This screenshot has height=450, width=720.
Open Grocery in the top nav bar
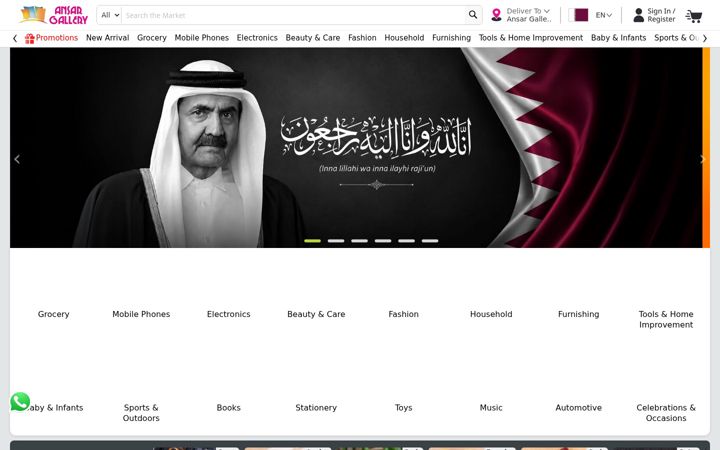[152, 38]
